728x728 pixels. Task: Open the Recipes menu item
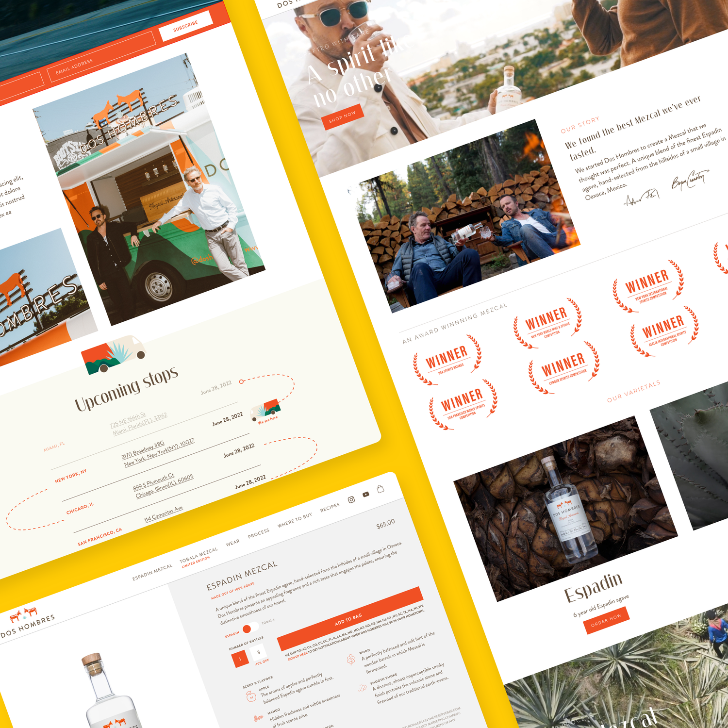[330, 508]
